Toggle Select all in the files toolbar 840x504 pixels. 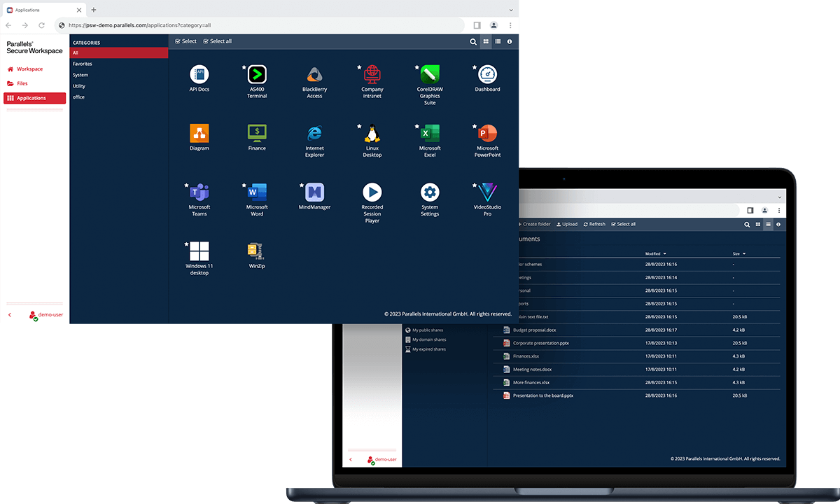pyautogui.click(x=624, y=225)
